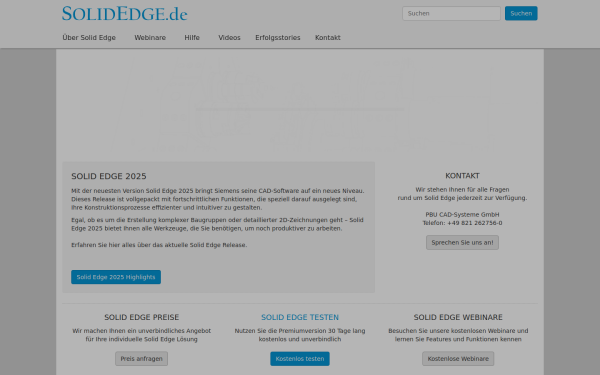Click the Kostenlos testen button

pyautogui.click(x=300, y=359)
